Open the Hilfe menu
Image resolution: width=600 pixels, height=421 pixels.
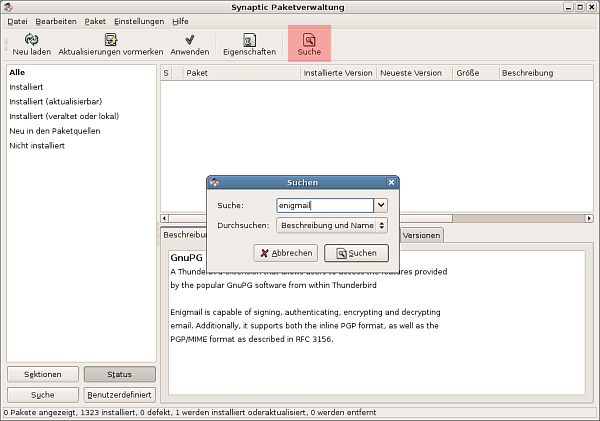pos(180,21)
